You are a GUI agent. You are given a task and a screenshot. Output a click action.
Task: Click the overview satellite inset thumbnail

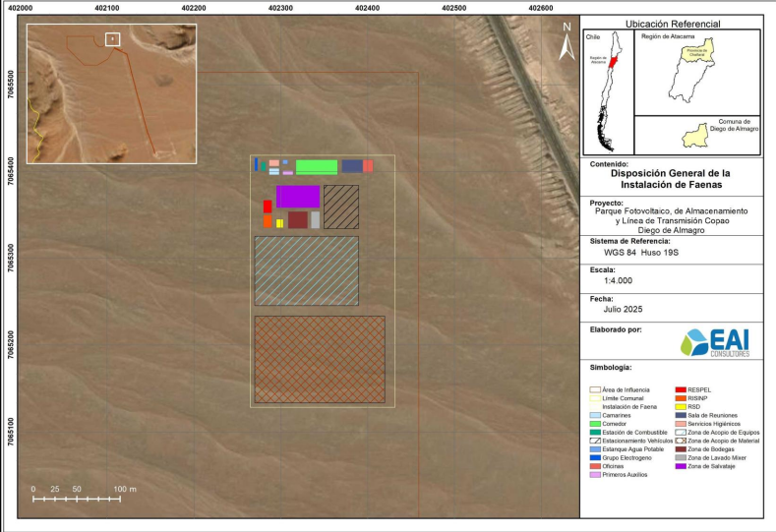point(111,93)
